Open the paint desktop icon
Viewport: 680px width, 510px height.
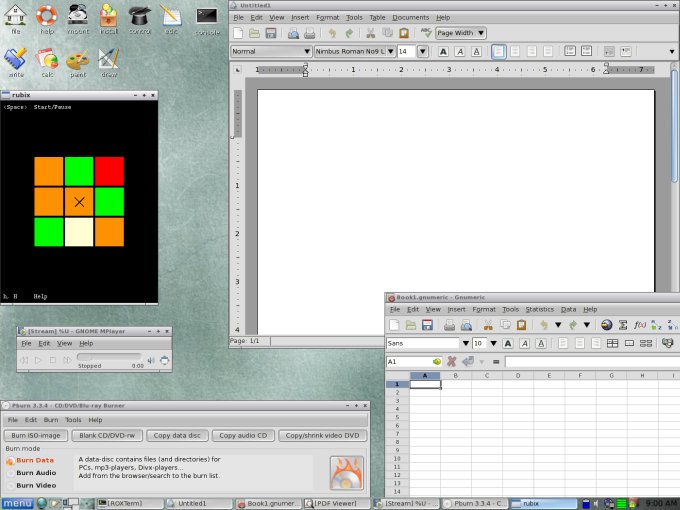tap(77, 62)
